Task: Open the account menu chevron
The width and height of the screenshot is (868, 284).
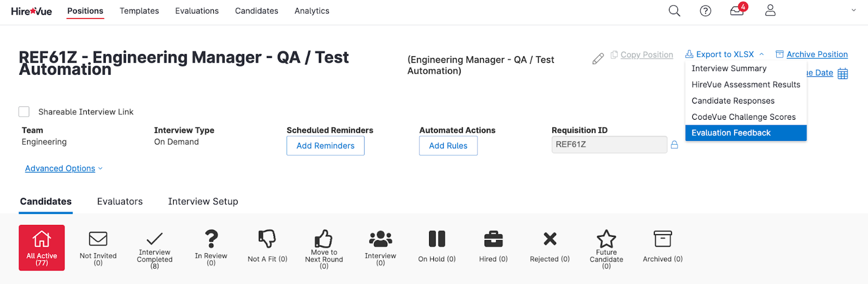Action: 853,10
